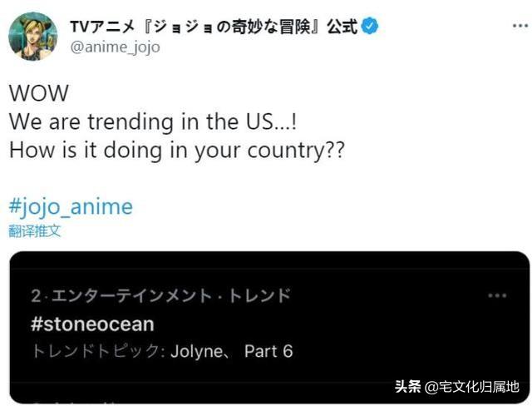
Task: Select the Part 6 trend topic
Action: click(268, 351)
